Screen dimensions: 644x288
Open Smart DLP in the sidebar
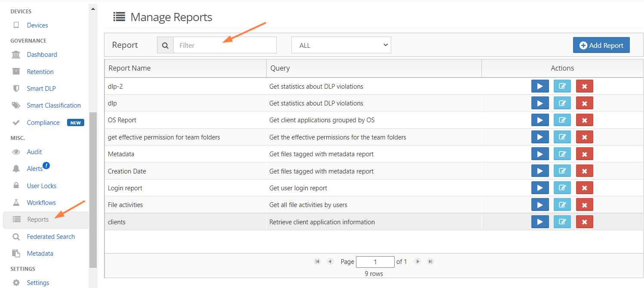click(x=41, y=89)
